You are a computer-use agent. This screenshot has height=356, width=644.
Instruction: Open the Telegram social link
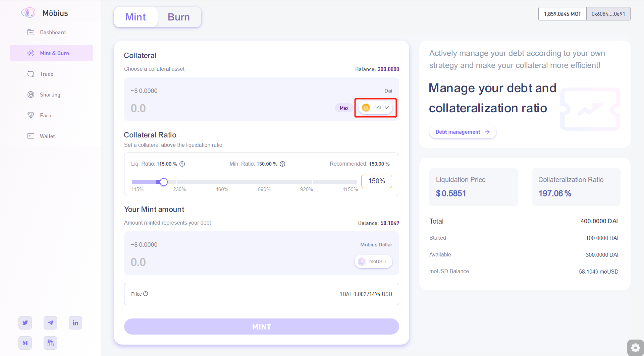point(50,323)
